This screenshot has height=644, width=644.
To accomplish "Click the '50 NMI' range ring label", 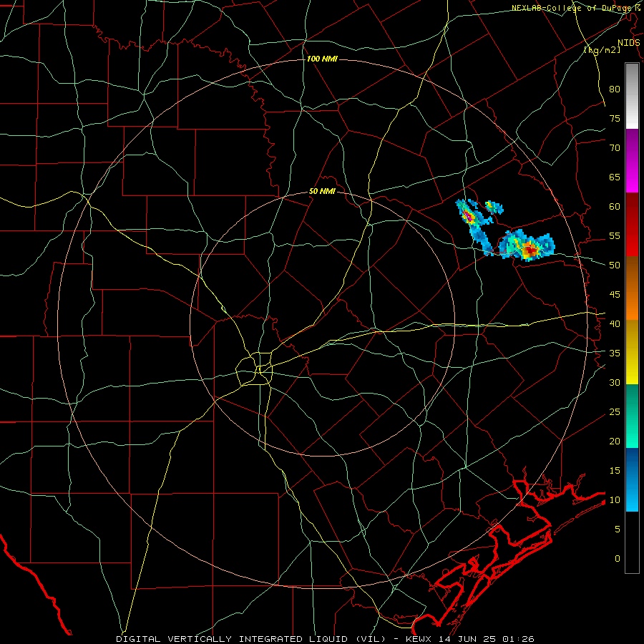I will click(322, 191).
